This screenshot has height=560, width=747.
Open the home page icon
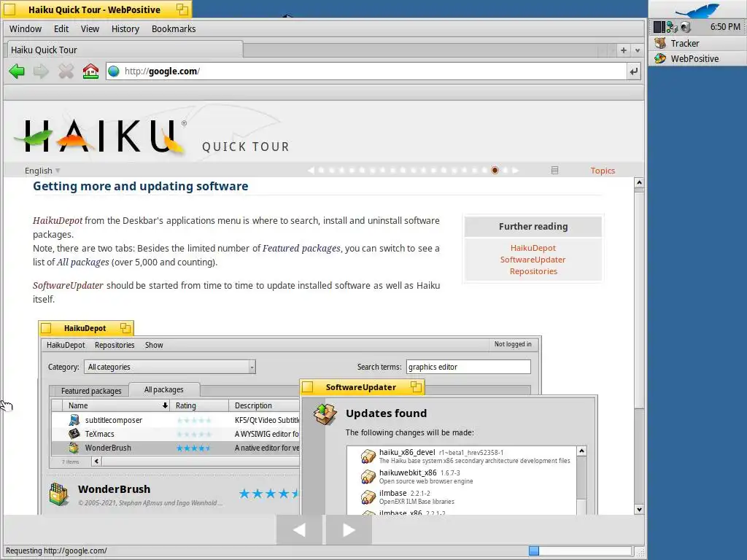(90, 71)
